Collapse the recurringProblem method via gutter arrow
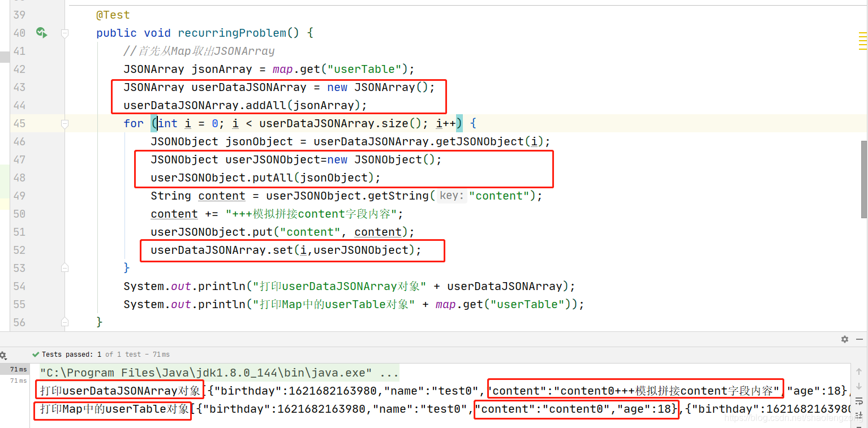 click(x=64, y=32)
